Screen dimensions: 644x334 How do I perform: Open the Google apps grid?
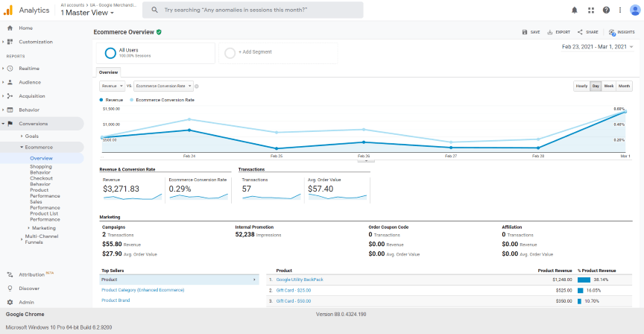590,10
